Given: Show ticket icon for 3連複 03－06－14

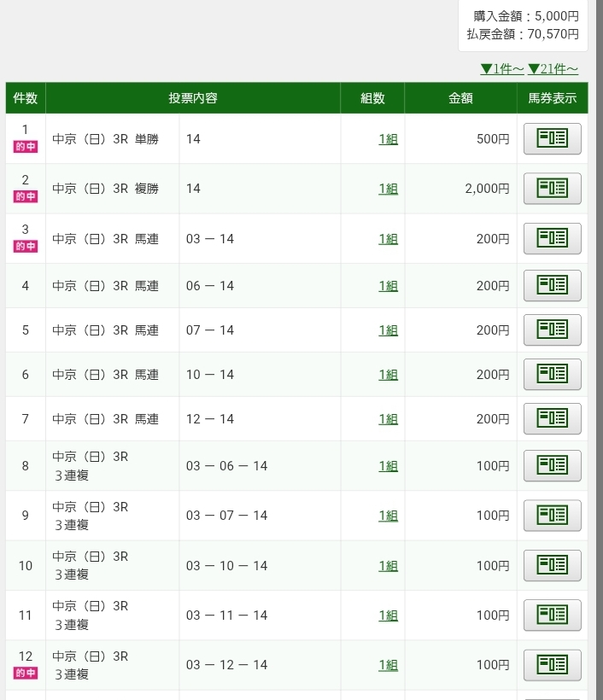Looking at the screenshot, I should [552, 466].
